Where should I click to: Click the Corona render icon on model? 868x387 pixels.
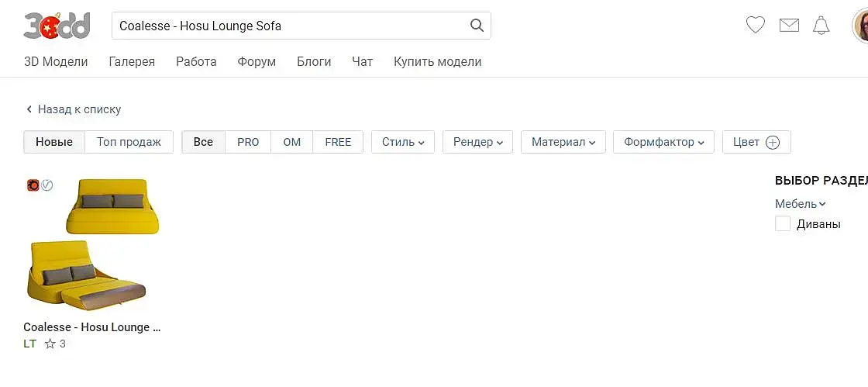click(33, 185)
